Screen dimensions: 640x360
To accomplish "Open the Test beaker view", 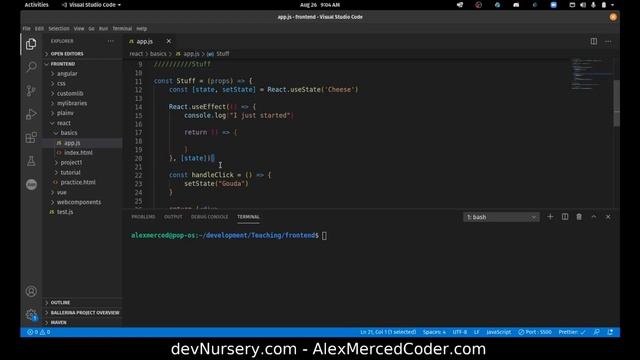I will (31, 161).
